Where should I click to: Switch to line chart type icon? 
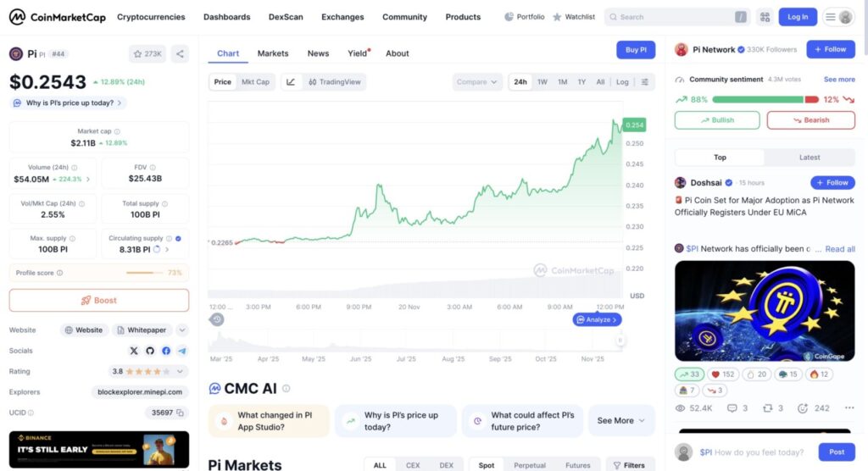pos(291,82)
